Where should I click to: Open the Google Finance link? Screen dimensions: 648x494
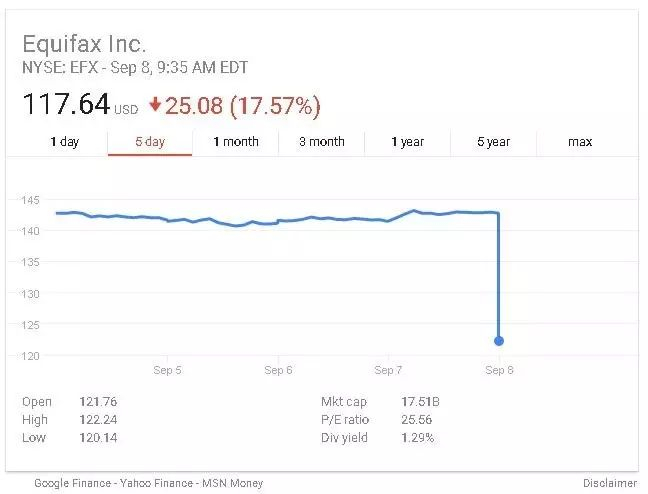click(x=75, y=483)
